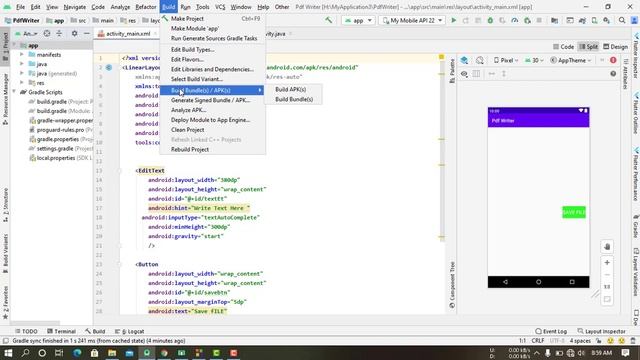This screenshot has width=640, height=360.
Task: Select the pan hand tool in preview
Action: click(x=607, y=247)
